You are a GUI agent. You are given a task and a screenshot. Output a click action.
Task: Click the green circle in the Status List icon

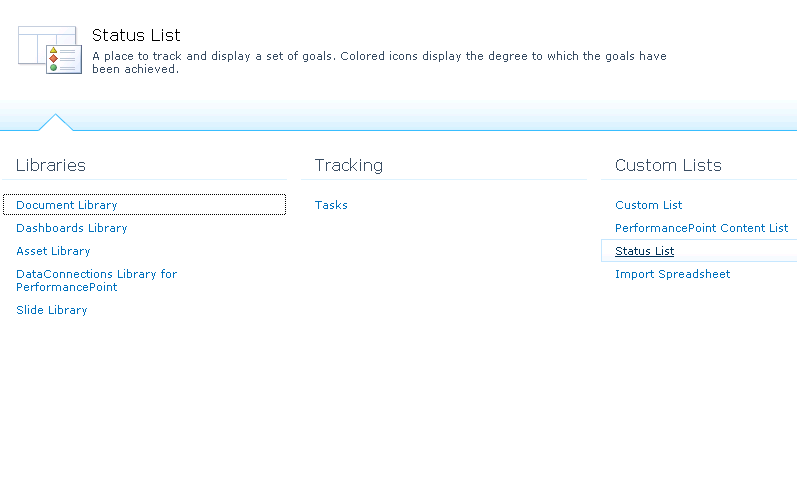(53, 68)
